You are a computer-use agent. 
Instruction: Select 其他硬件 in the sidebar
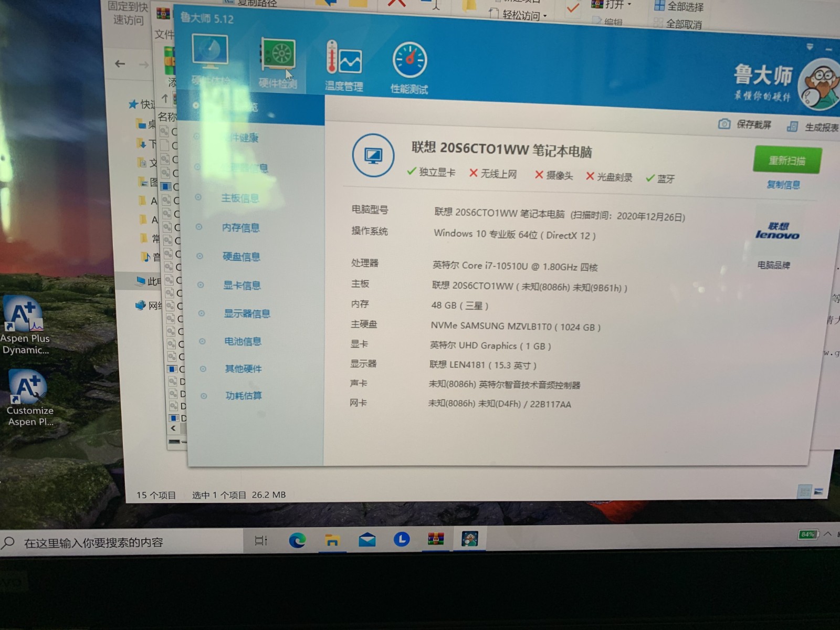[244, 369]
